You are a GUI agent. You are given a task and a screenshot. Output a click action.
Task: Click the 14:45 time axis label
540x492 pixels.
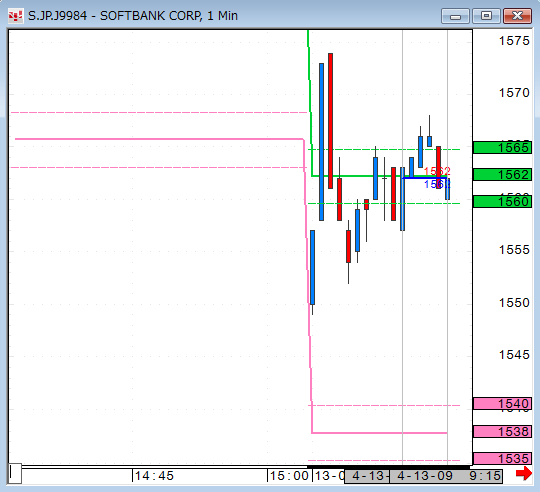click(x=154, y=476)
